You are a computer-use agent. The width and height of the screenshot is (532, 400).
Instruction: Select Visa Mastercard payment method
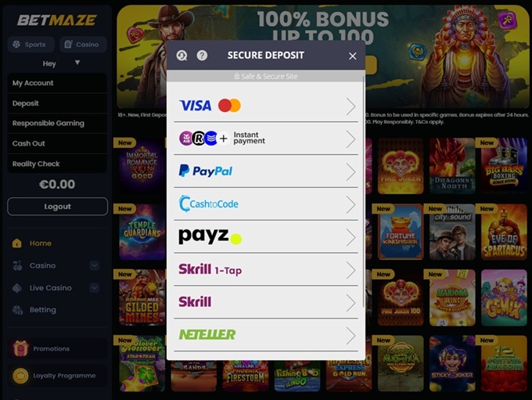tap(266, 106)
